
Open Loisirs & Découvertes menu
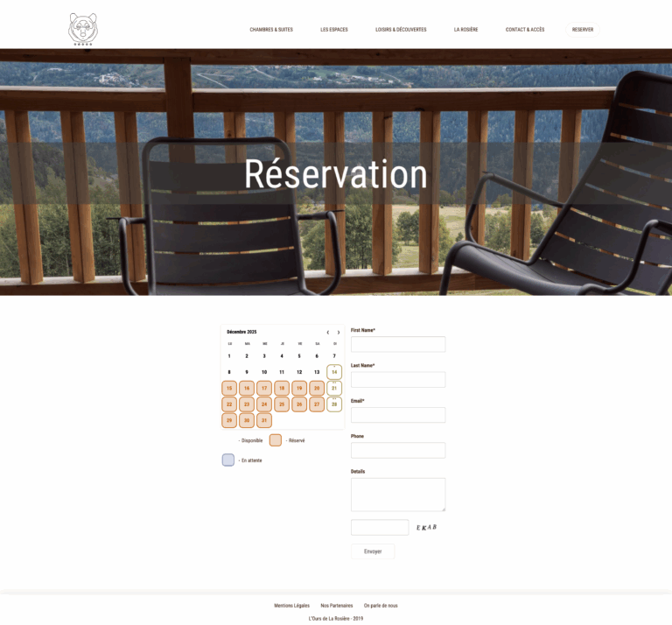(x=401, y=30)
